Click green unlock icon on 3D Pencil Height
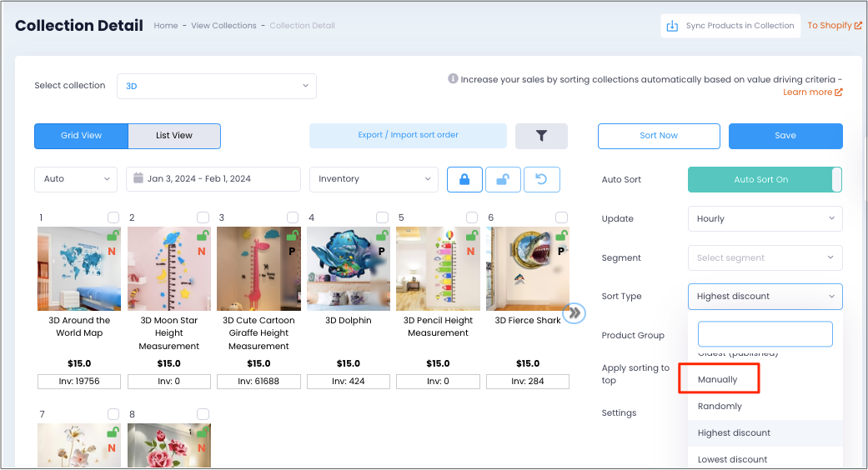Viewport: 868px width, 470px height. (x=472, y=236)
